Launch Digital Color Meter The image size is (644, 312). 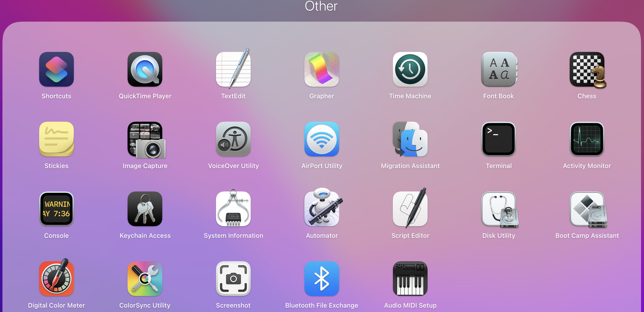pyautogui.click(x=56, y=279)
